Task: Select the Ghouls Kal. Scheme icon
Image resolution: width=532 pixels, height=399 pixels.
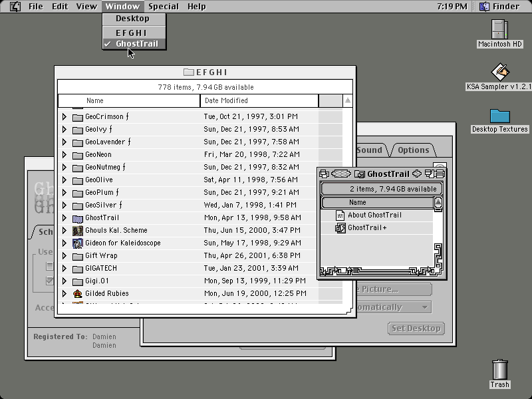Action: [78, 231]
